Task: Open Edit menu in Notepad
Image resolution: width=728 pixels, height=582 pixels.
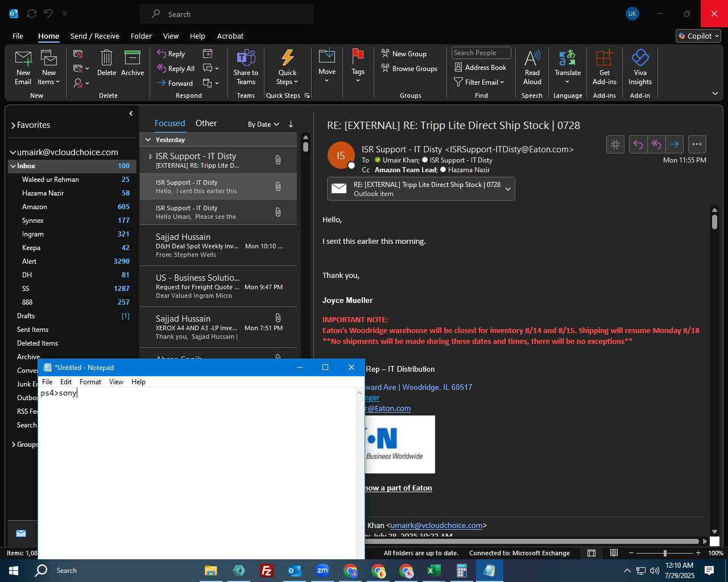Action: tap(66, 382)
